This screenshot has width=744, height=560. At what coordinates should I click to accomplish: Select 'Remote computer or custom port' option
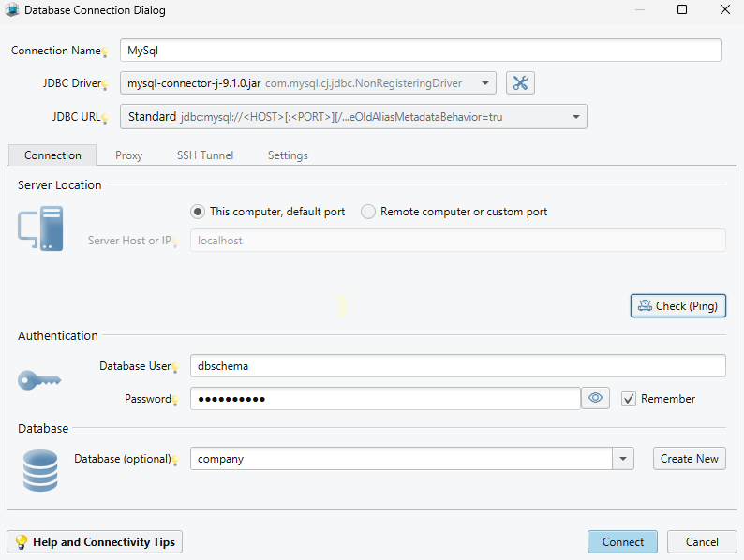click(368, 212)
